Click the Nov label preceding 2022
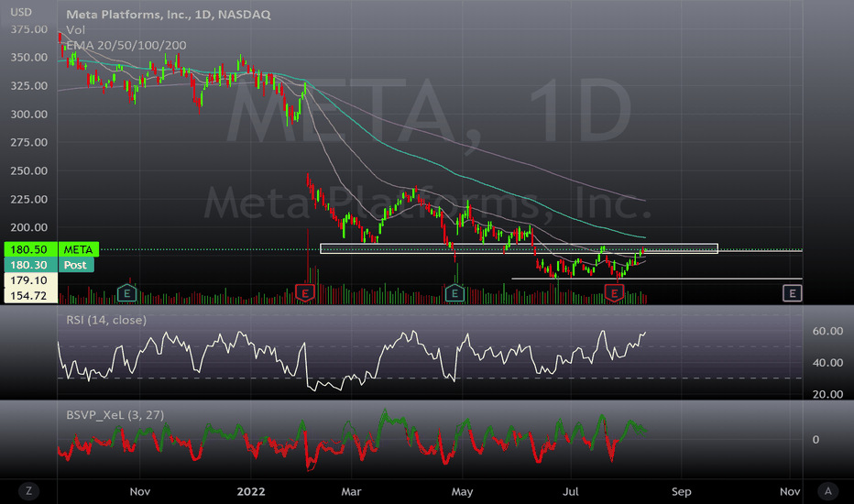This screenshot has height=504, width=854. 140,491
